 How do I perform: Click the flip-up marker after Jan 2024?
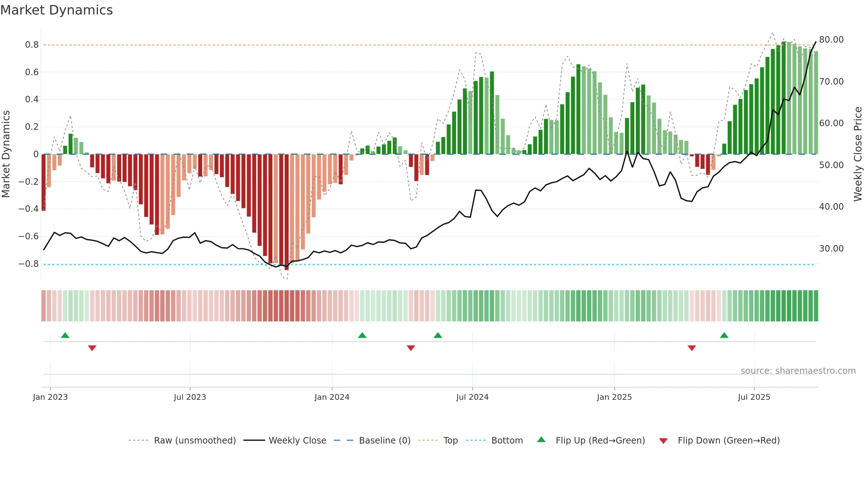click(x=362, y=335)
